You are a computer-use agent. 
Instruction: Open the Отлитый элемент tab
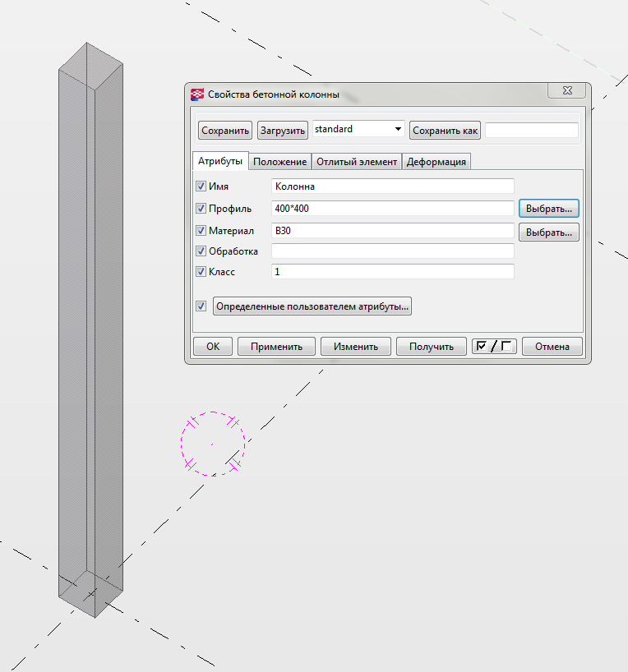pyautogui.click(x=357, y=162)
